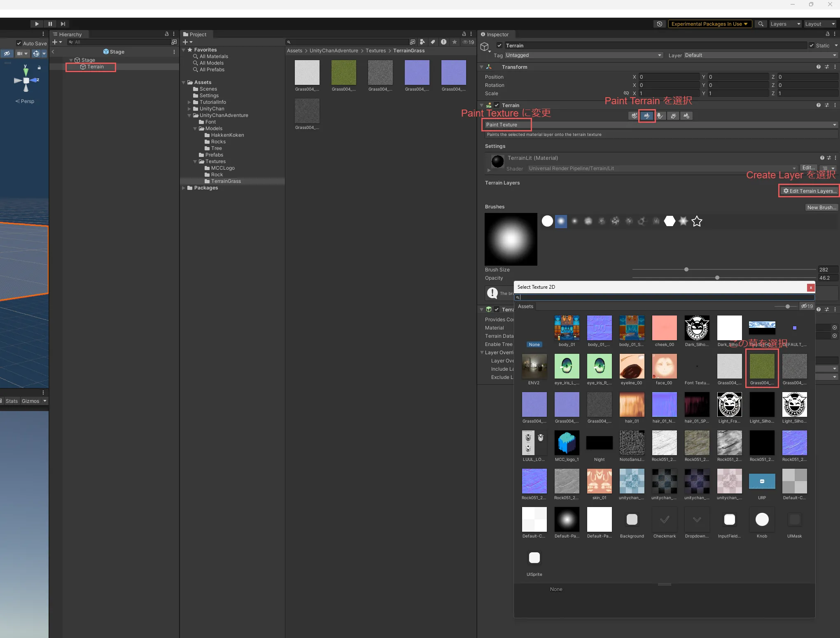This screenshot has width=840, height=638.
Task: Click the Edit Terrain Layers button
Action: point(810,191)
